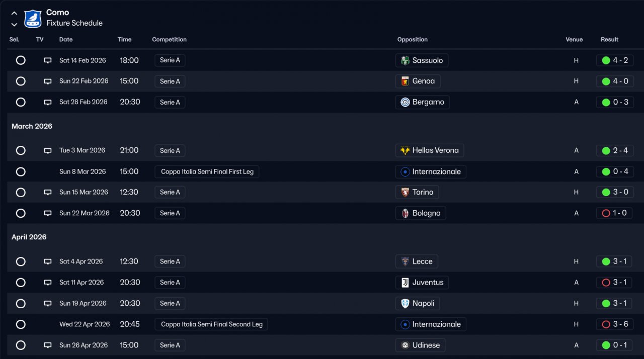Click the Hellas Verona crest icon
This screenshot has width=644, height=359.
(405, 151)
